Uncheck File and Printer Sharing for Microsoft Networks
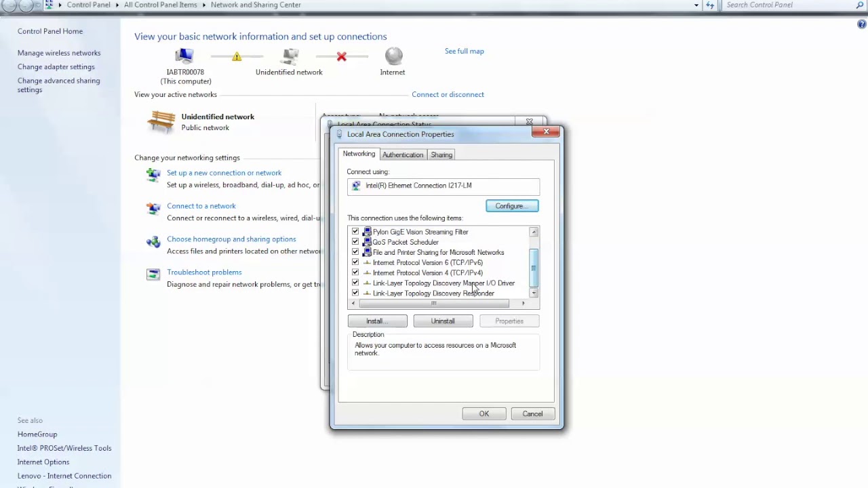868x488 pixels. 355,252
